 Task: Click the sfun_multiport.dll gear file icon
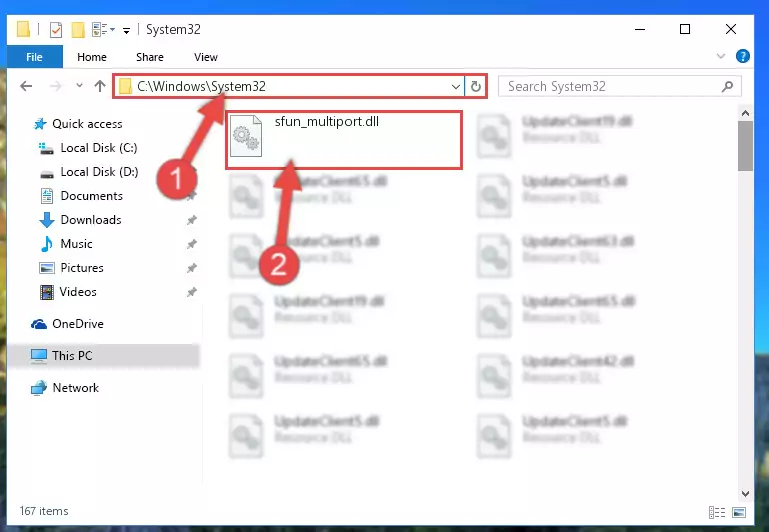coord(246,136)
